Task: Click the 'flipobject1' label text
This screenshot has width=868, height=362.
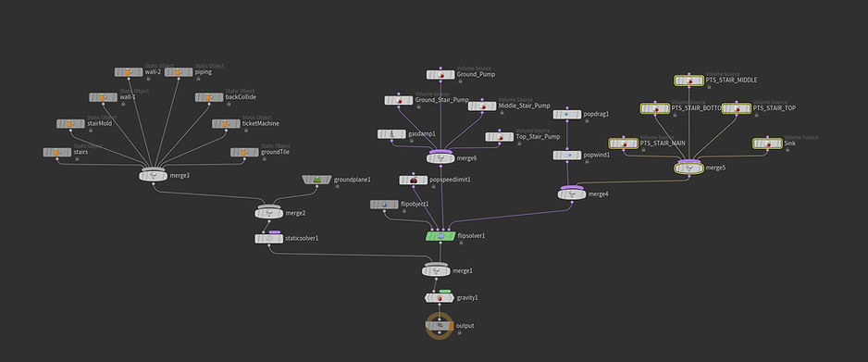Action: pyautogui.click(x=415, y=205)
